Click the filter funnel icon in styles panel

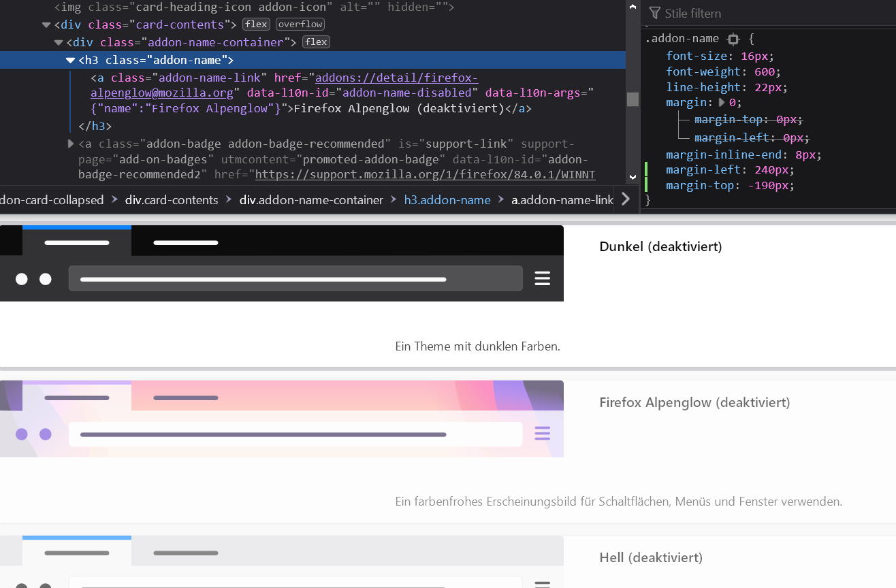click(655, 13)
